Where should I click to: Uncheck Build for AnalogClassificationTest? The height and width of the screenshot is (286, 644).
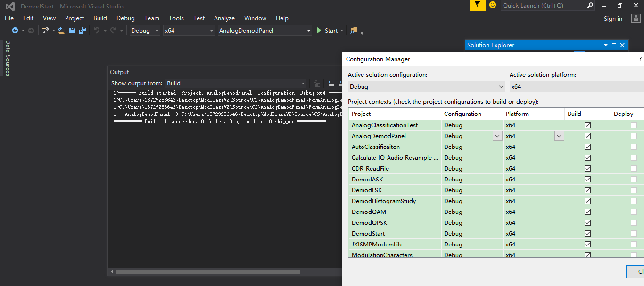[587, 125]
